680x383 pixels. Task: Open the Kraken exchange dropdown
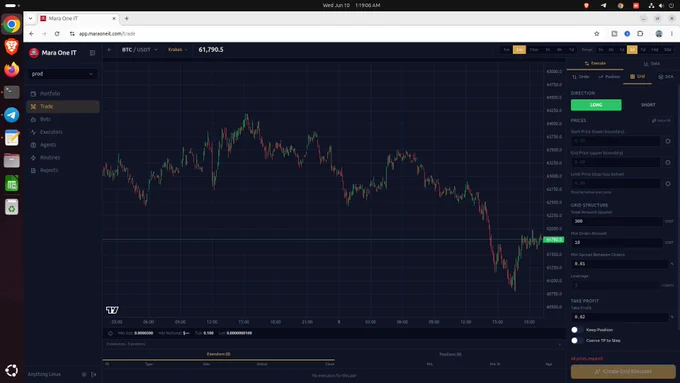(178, 50)
